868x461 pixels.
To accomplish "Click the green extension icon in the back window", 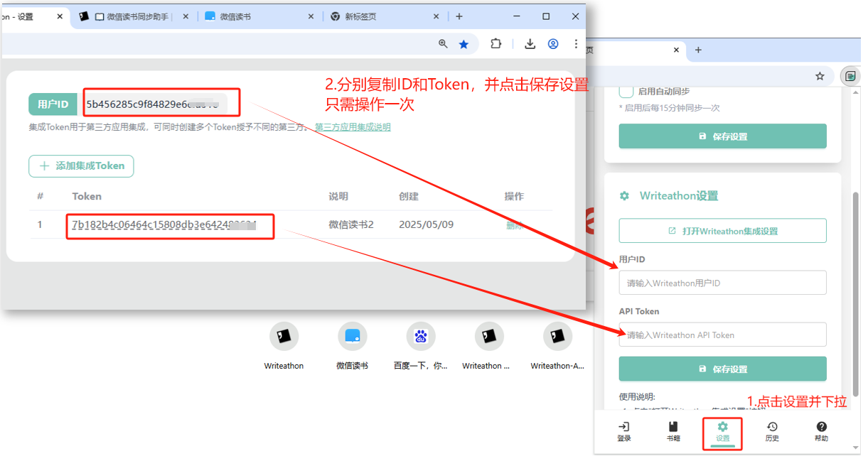I will pos(850,76).
